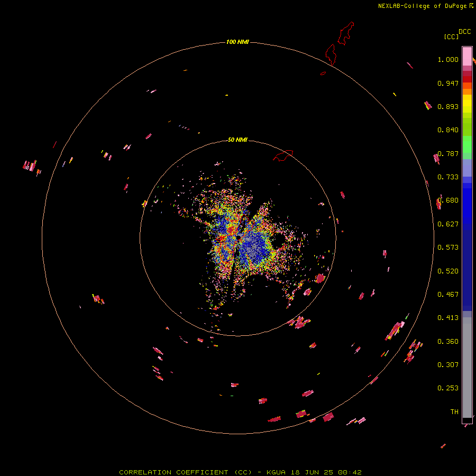Click the 0.413 legend value
Image resolution: width=476 pixels, height=476 pixels.
[448, 318]
